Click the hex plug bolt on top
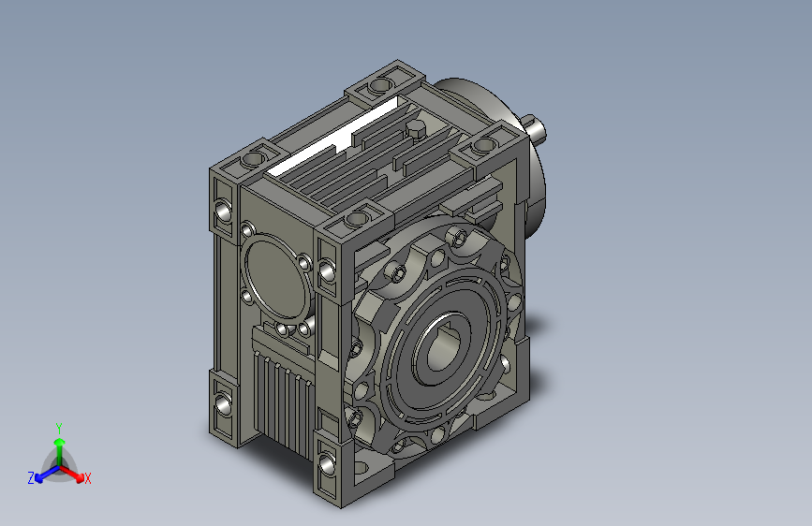The width and height of the screenshot is (812, 526). click(x=415, y=129)
